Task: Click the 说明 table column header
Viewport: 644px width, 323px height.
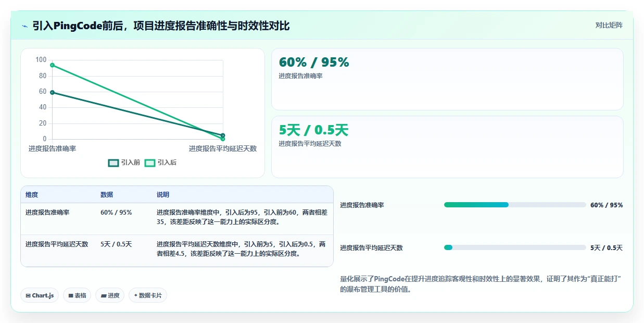Action: pos(163,195)
